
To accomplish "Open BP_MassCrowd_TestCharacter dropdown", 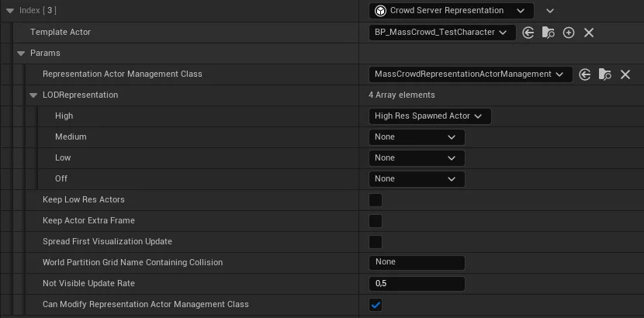I will [442, 33].
